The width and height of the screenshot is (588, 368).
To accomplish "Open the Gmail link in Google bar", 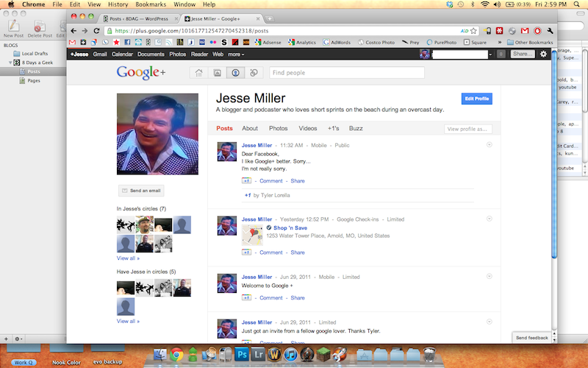I will coord(100,54).
